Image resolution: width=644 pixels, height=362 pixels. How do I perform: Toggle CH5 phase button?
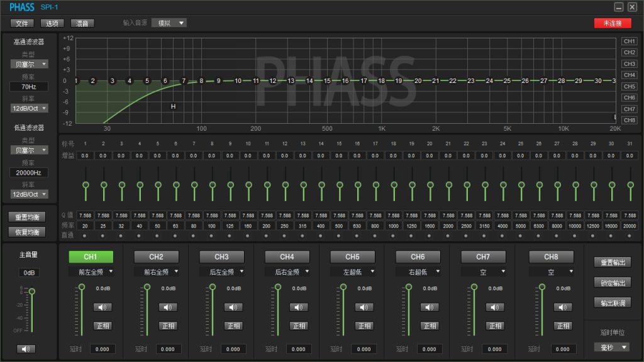click(364, 326)
